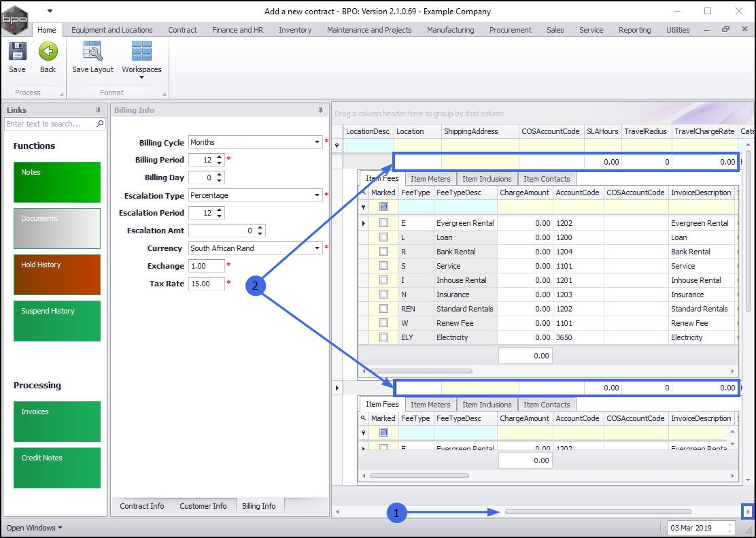Click the Tax Rate input field
Screen dimensions: 756x538
pyautogui.click(x=206, y=284)
